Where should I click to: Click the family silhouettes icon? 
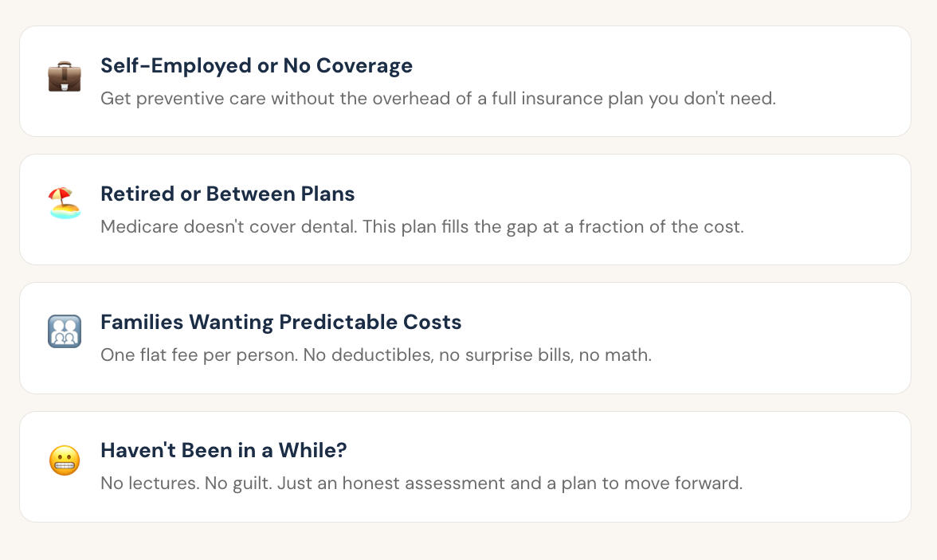[x=65, y=333]
